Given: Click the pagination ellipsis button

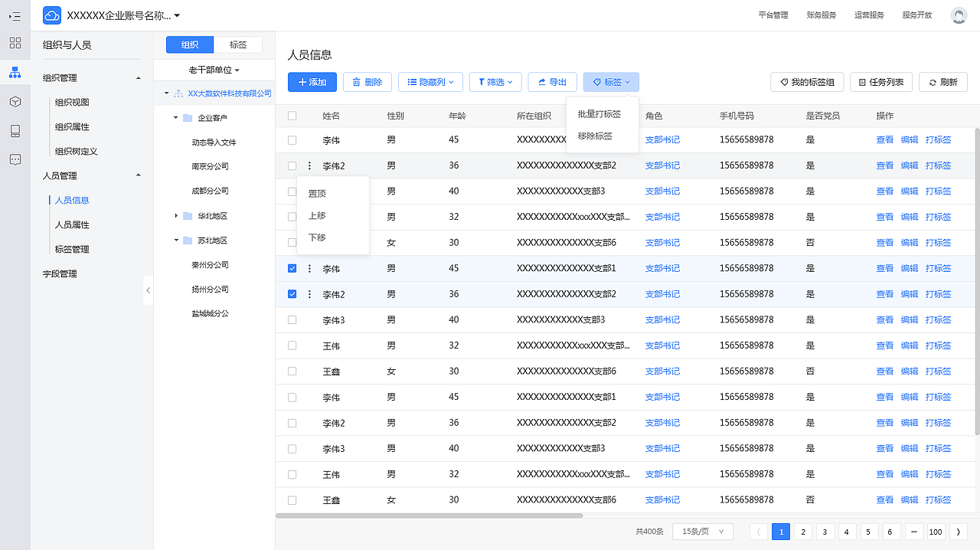Looking at the screenshot, I should pos(913,532).
